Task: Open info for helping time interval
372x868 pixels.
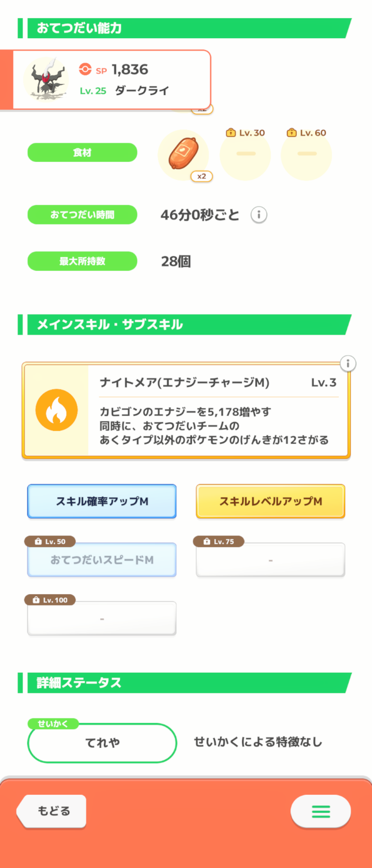Action: 259,215
